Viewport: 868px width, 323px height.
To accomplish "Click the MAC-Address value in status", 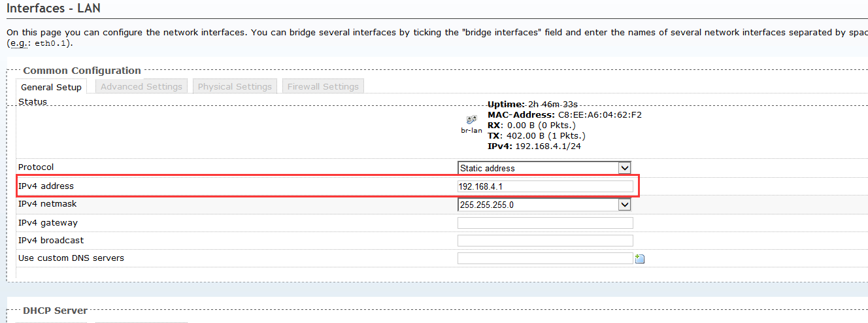I will tap(599, 115).
